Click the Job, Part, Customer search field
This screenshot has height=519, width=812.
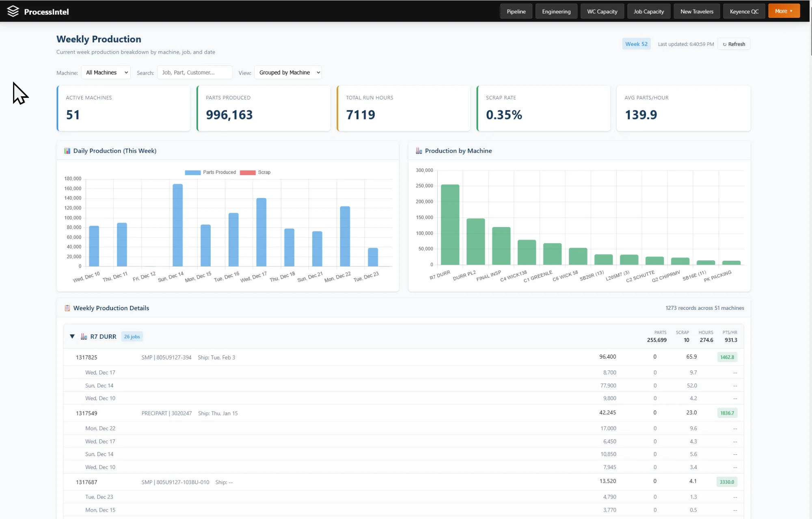tap(194, 72)
